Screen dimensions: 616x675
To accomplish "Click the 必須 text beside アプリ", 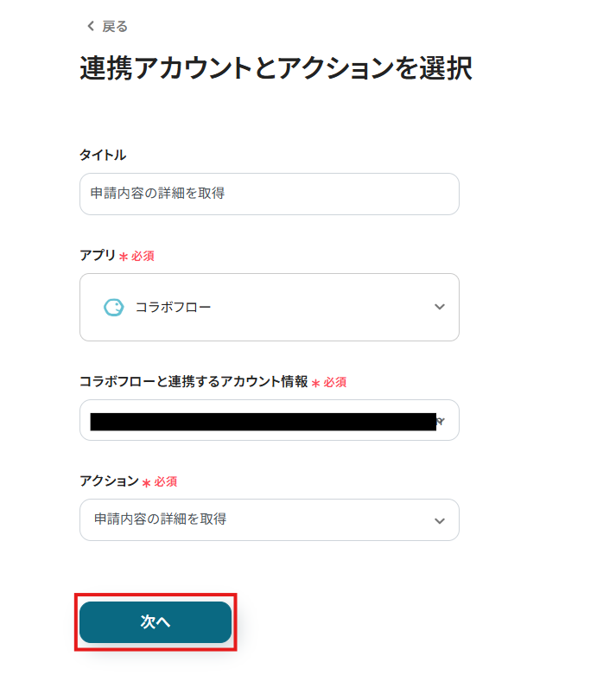I will 143,257.
